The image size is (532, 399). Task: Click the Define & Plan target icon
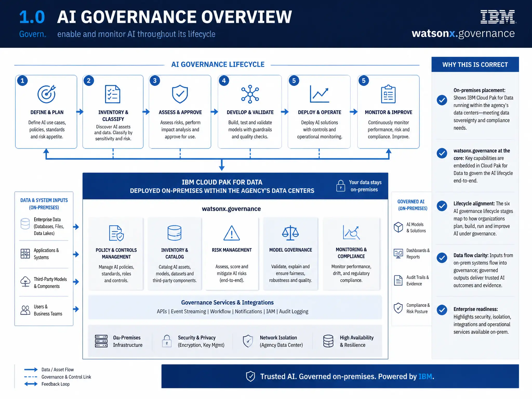47,94
